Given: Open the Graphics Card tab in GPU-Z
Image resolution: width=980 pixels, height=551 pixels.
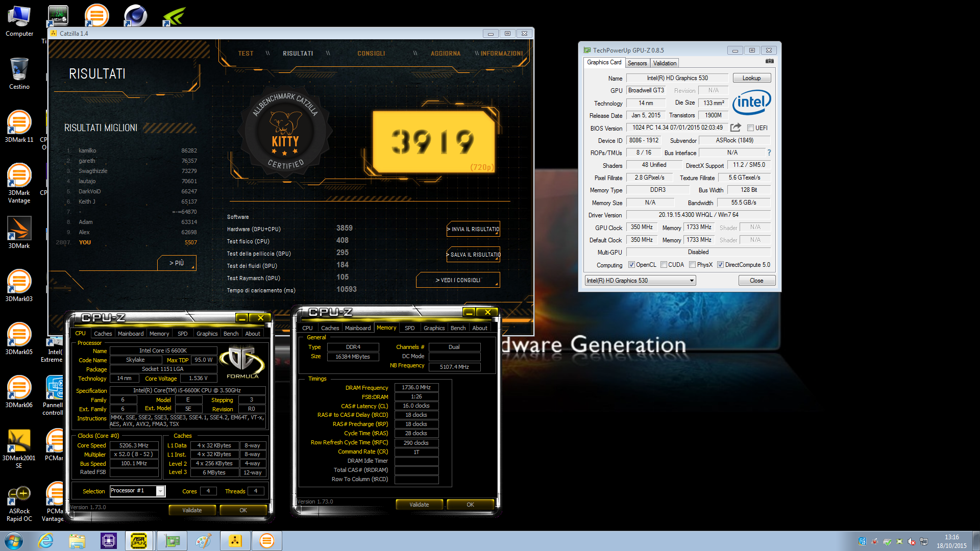Looking at the screenshot, I should (604, 62).
